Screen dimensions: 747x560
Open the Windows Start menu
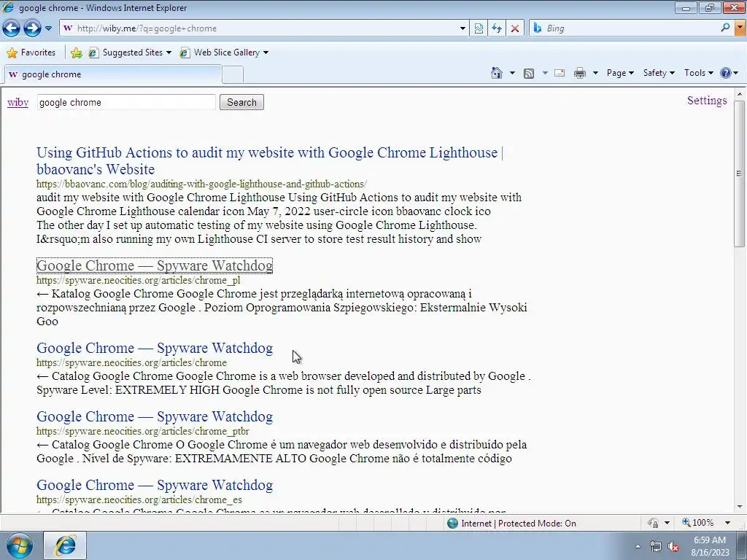(20, 545)
